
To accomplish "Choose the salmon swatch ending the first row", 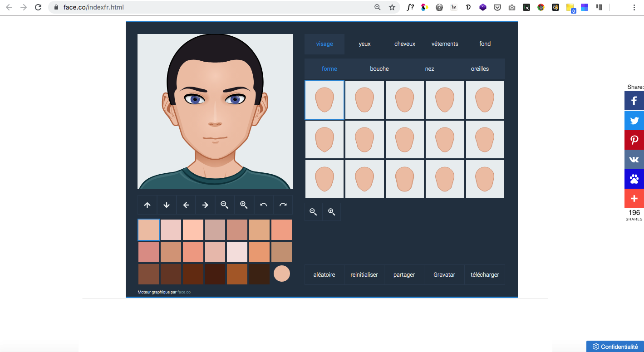I will [x=281, y=230].
